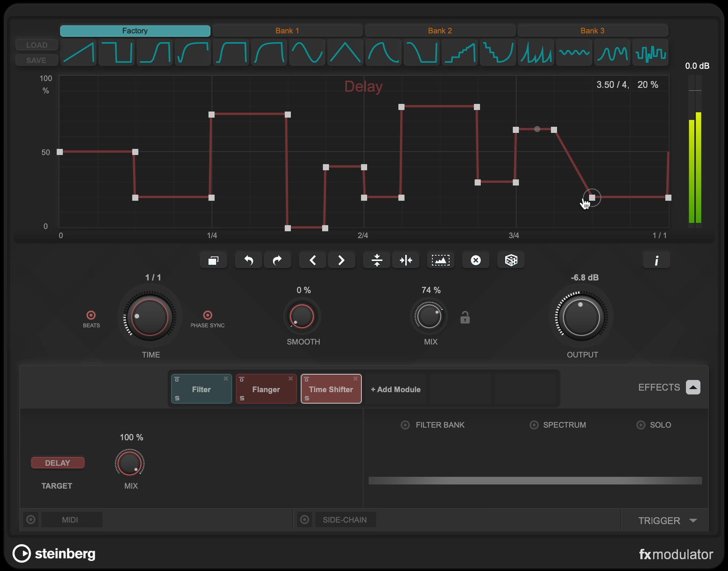Toggle the BEATS switch
The width and height of the screenshot is (728, 571).
[x=91, y=315]
